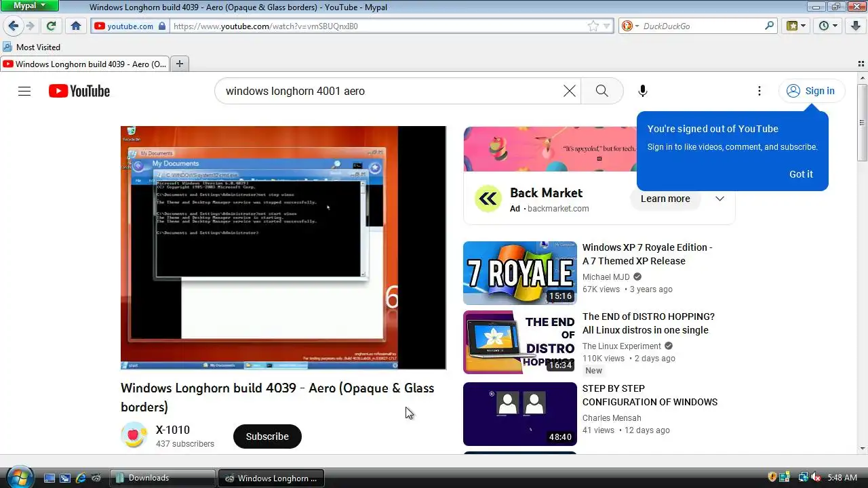Image resolution: width=868 pixels, height=488 pixels.
Task: Open Charles Mensah channel link
Action: pyautogui.click(x=612, y=418)
